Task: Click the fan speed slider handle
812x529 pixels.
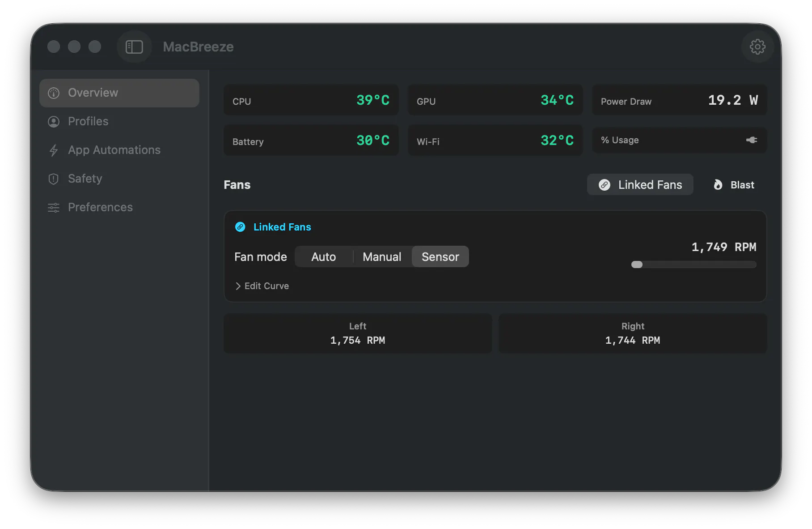Action: tap(637, 264)
